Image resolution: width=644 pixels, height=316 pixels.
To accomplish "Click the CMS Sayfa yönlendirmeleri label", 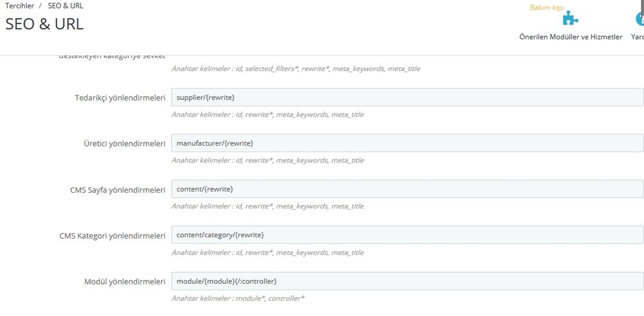I will [x=118, y=190].
